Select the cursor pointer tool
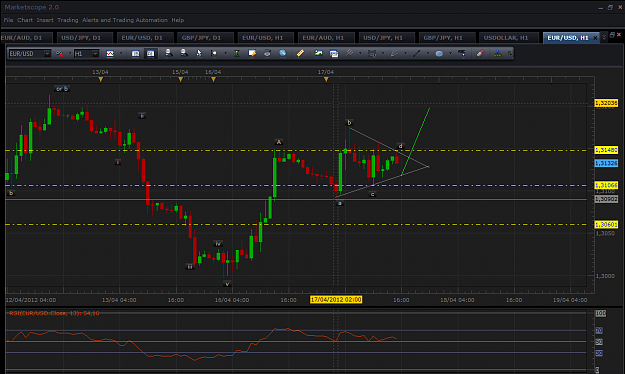 tap(199, 53)
